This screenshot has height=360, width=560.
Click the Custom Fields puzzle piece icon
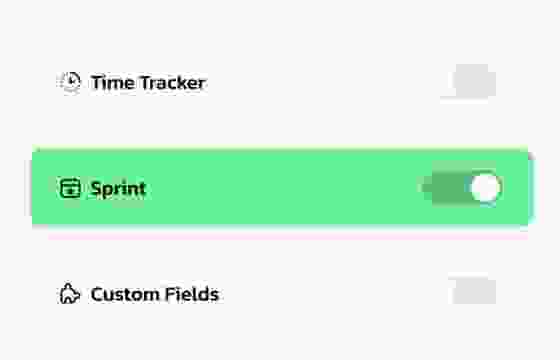click(70, 294)
